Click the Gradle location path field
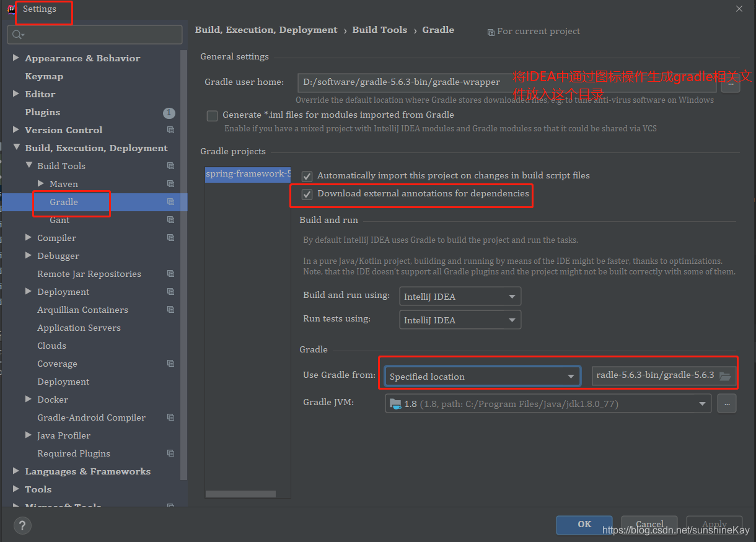Screen dimensions: 756x542 664,375
